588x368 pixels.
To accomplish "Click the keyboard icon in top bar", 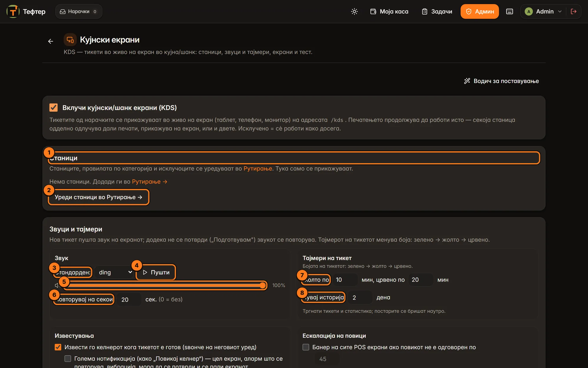I will tap(510, 11).
